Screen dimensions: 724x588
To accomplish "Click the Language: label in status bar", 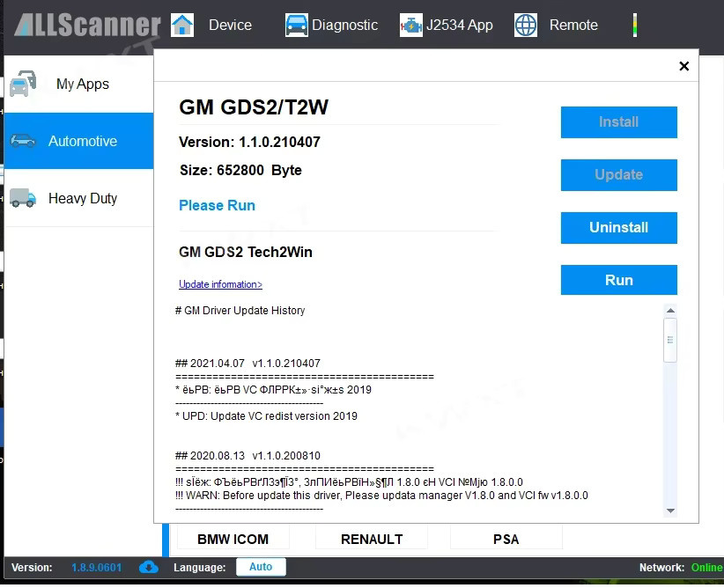I will 199,567.
